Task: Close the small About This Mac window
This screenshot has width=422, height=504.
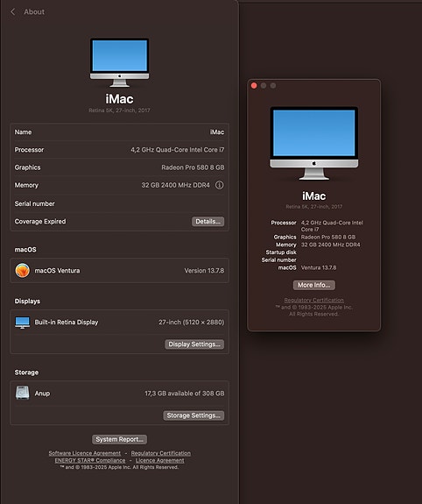Action: 254,86
